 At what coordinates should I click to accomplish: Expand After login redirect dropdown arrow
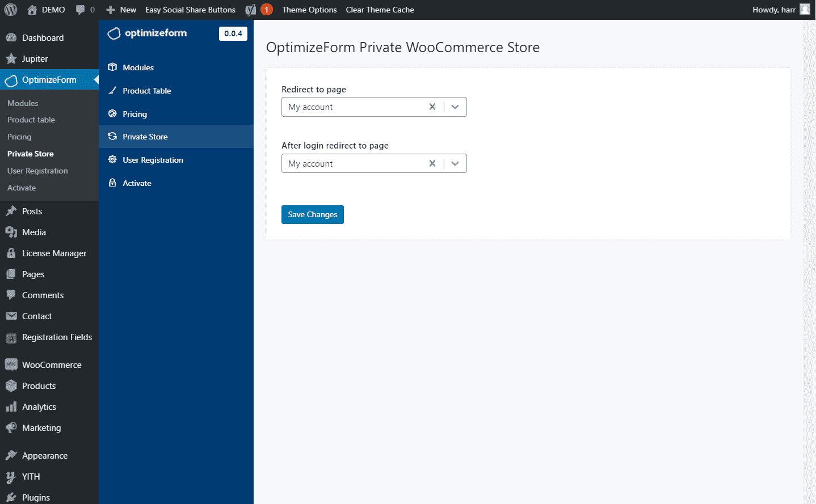click(455, 163)
